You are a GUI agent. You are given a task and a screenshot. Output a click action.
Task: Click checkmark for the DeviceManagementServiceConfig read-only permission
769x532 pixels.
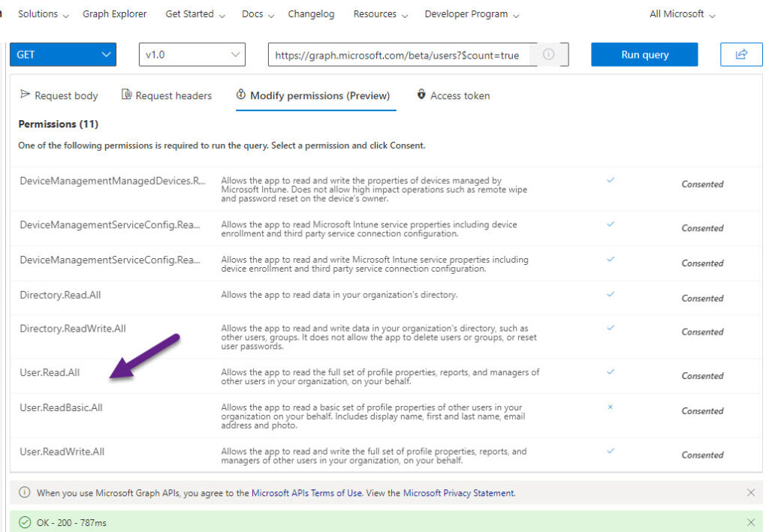tap(611, 224)
